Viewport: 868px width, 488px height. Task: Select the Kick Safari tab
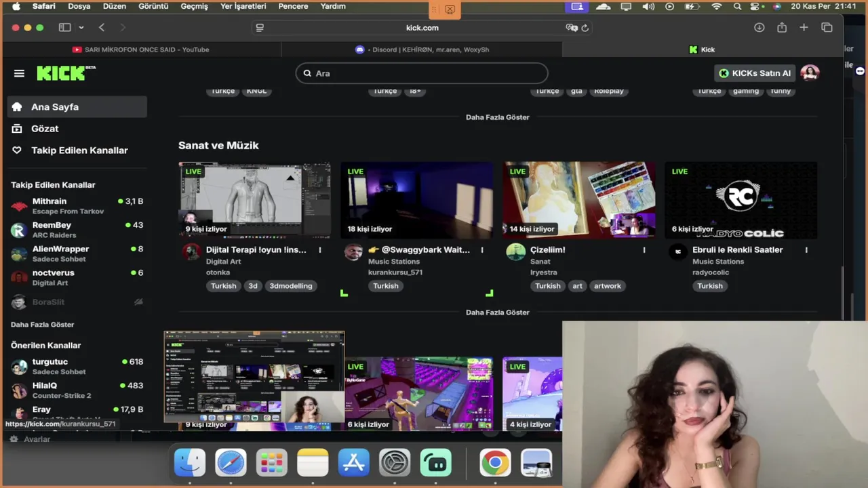point(702,49)
